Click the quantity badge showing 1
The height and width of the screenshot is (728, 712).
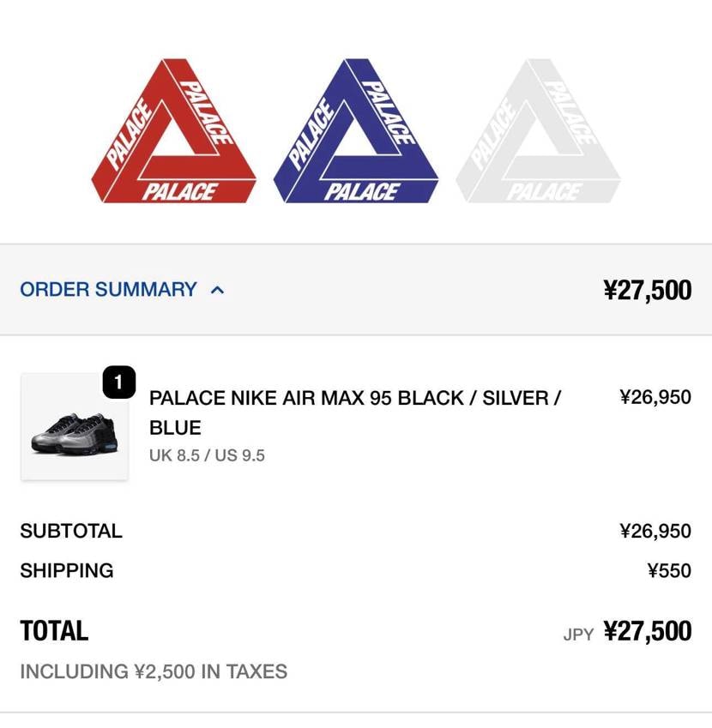(118, 382)
